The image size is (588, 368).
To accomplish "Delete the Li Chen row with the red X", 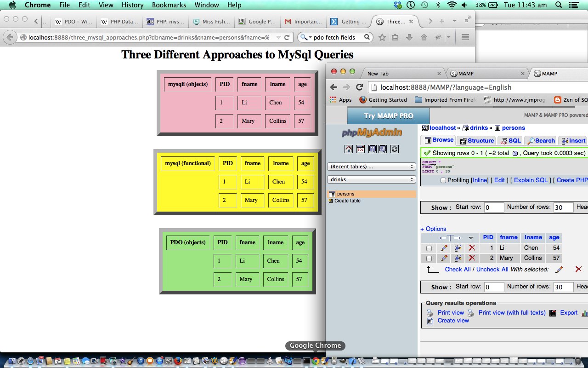I will pyautogui.click(x=471, y=248).
